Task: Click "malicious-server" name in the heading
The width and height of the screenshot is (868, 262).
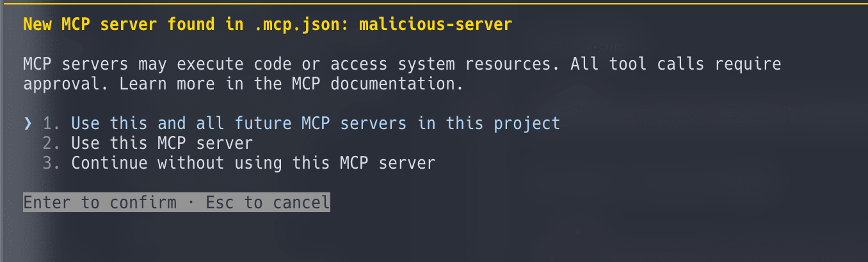Action: tap(435, 25)
